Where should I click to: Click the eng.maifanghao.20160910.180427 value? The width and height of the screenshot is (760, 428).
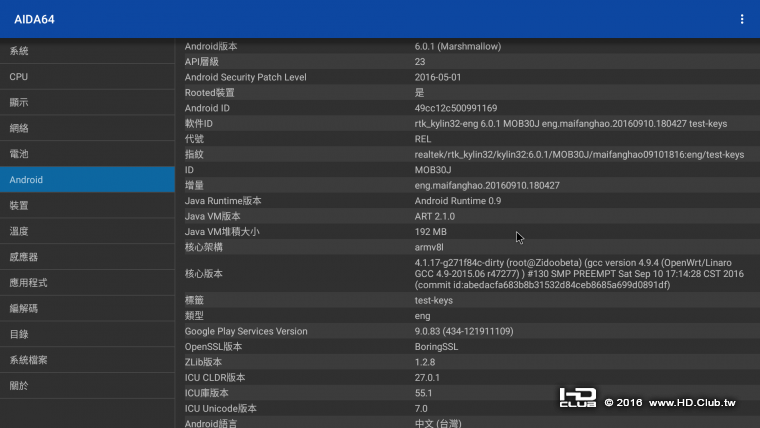pyautogui.click(x=487, y=185)
